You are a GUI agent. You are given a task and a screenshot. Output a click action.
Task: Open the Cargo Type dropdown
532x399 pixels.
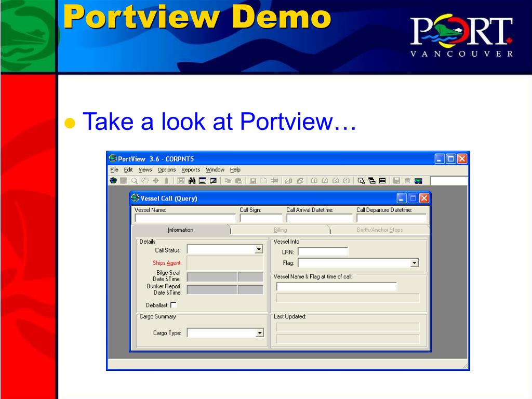(x=260, y=333)
